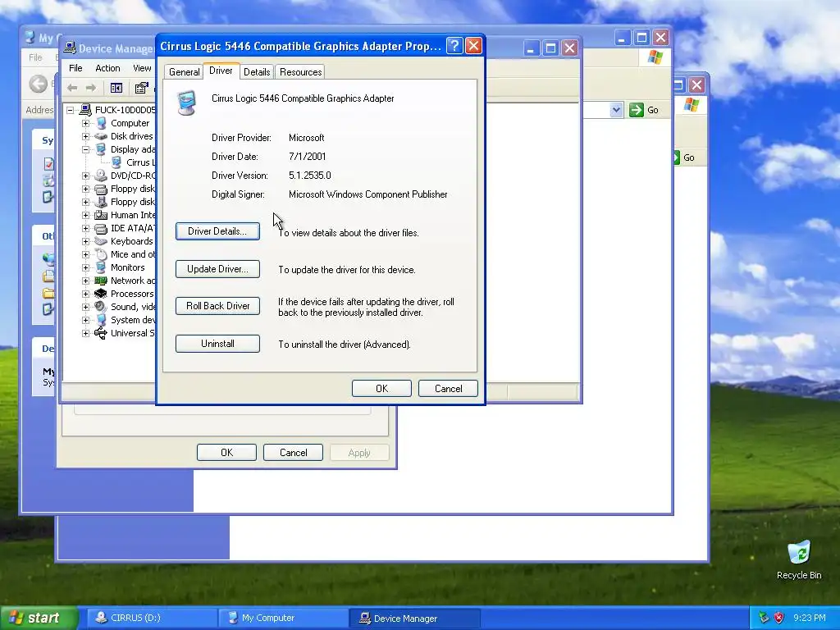This screenshot has height=630, width=840.
Task: Click the show/hide console tree icon
Action: pyautogui.click(x=116, y=88)
